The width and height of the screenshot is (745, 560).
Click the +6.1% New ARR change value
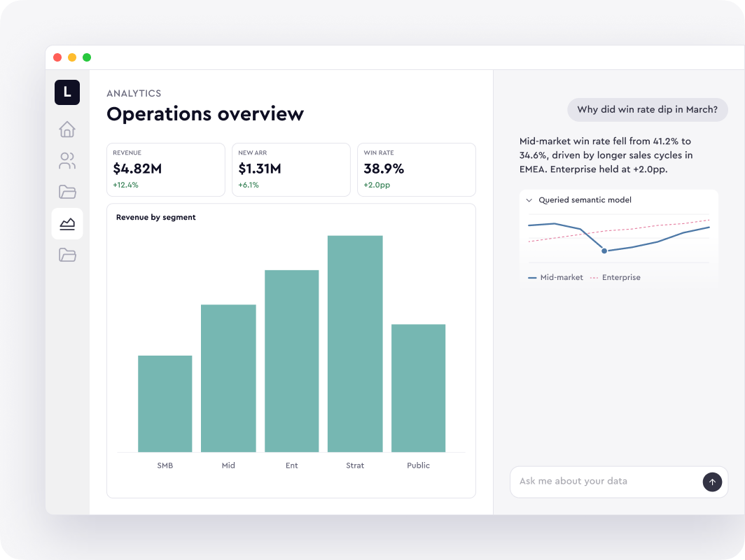pos(249,185)
